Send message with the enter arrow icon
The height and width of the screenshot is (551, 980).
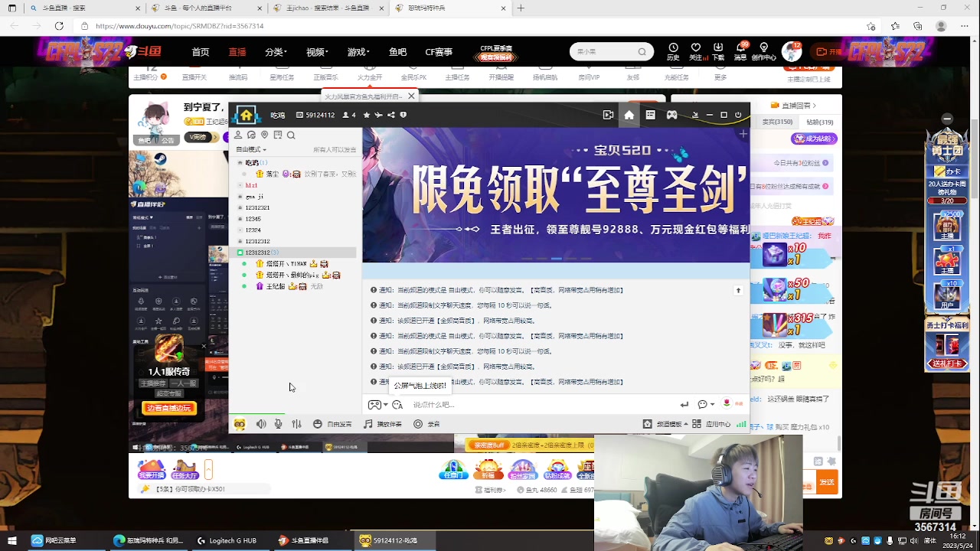(x=684, y=404)
